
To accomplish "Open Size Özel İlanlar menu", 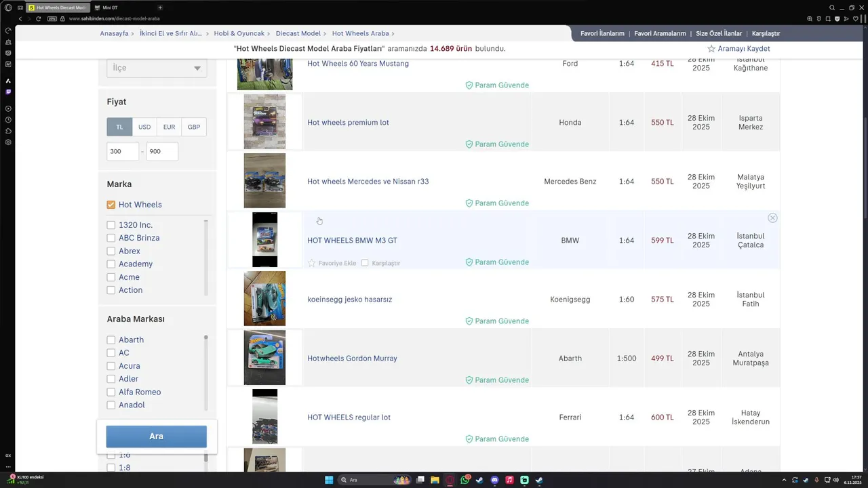I will 719,33.
